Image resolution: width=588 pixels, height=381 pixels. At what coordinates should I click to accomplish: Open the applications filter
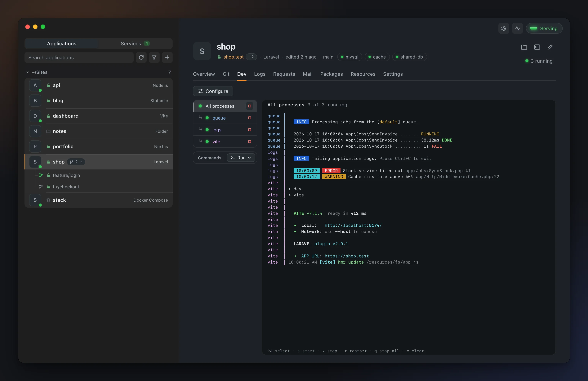[x=154, y=58]
